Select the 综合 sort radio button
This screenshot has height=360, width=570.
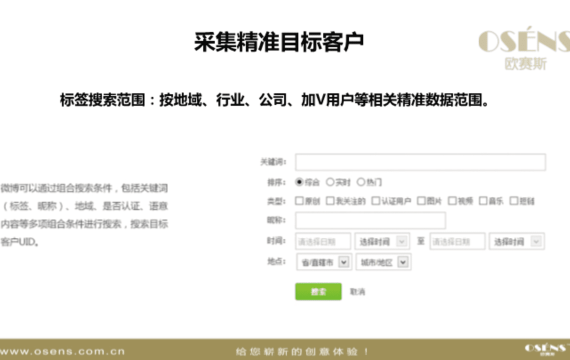click(x=299, y=182)
